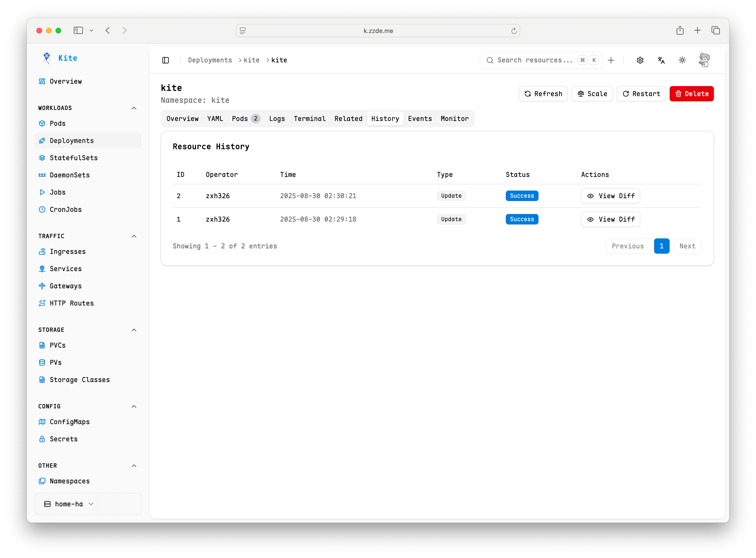Image resolution: width=756 pixels, height=558 pixels.
Task: Click the Search resources field
Action: pos(535,60)
